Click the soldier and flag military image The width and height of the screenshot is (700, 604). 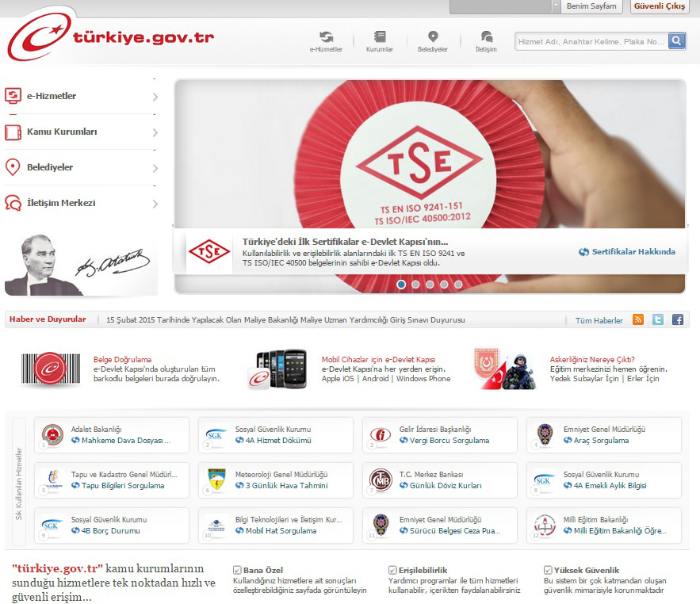[505, 369]
